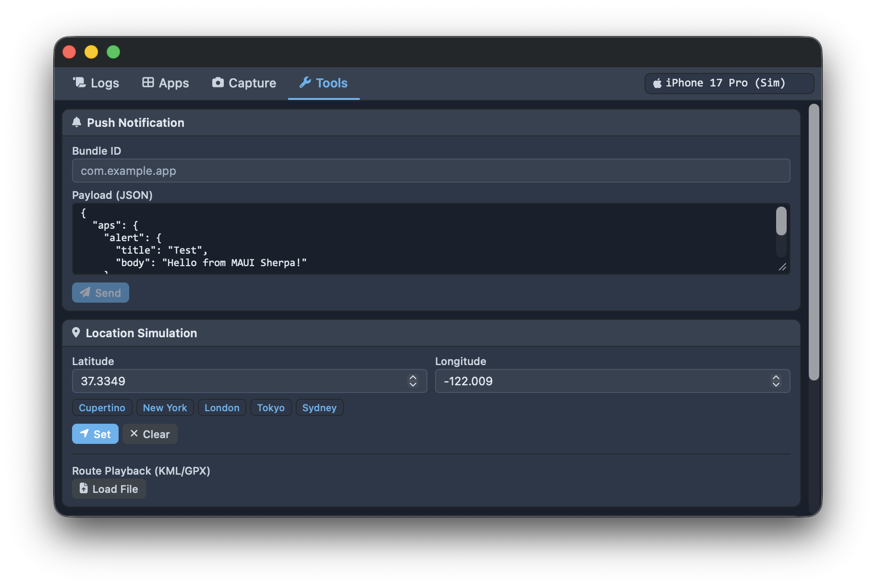Select the Sydney location preset
Image resolution: width=876 pixels, height=588 pixels.
[319, 407]
